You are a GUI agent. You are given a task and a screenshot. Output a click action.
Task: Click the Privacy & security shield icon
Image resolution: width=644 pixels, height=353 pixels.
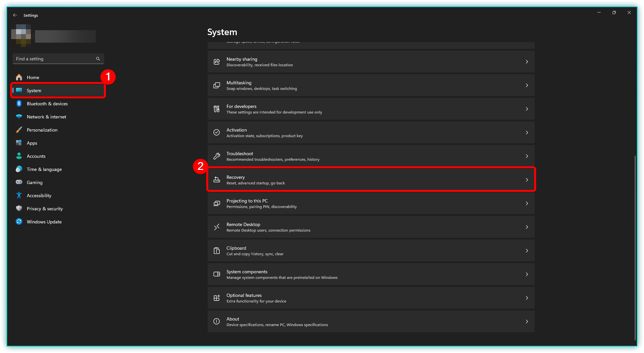click(19, 209)
